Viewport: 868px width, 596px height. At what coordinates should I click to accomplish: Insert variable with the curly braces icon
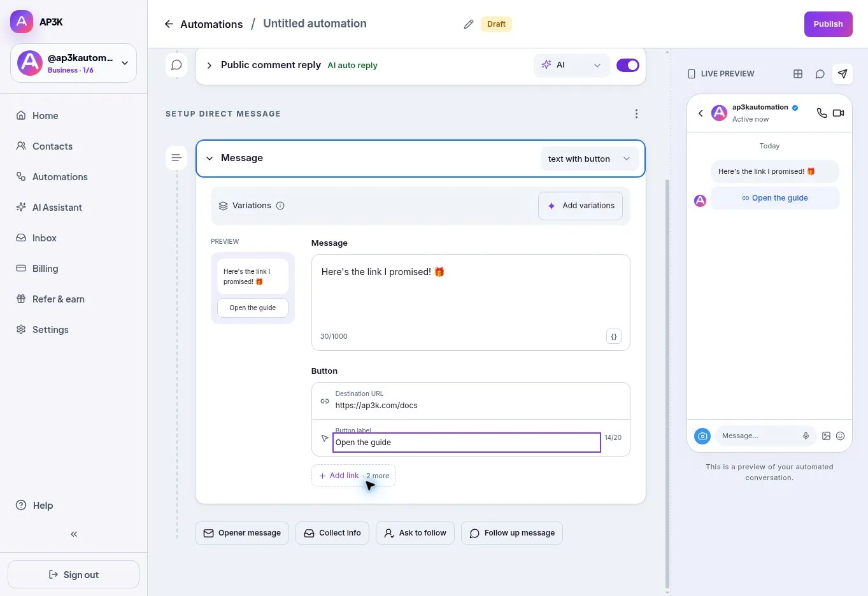click(614, 337)
